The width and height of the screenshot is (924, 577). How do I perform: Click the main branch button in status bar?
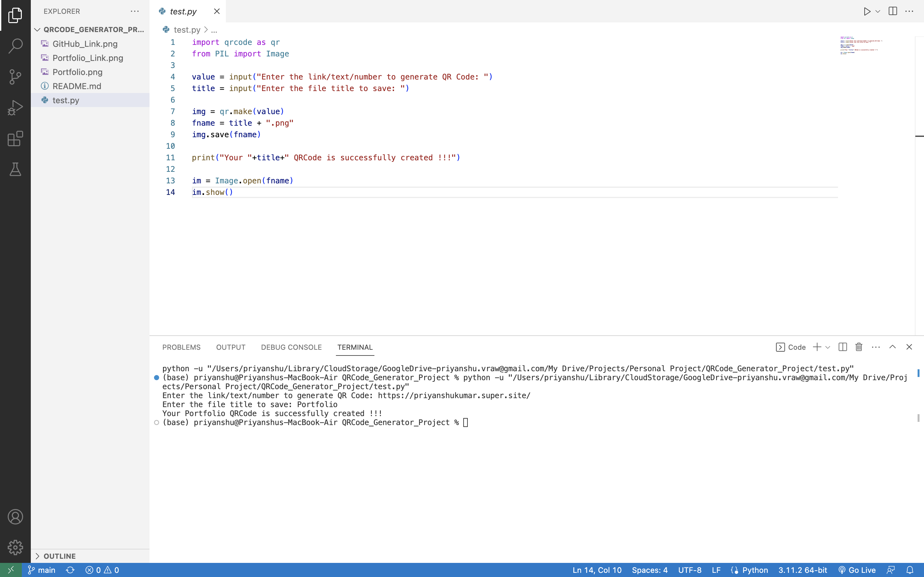point(42,570)
